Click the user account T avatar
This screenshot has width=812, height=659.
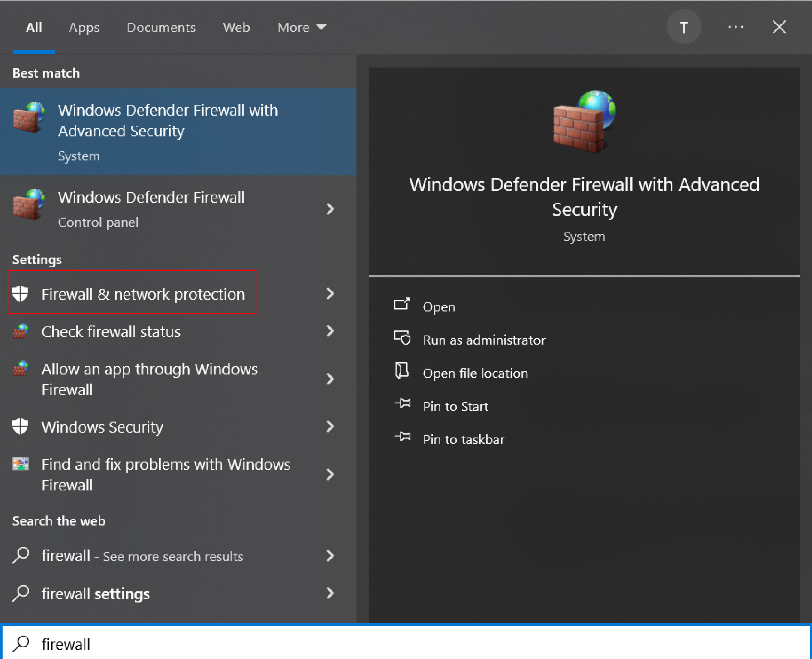click(683, 27)
